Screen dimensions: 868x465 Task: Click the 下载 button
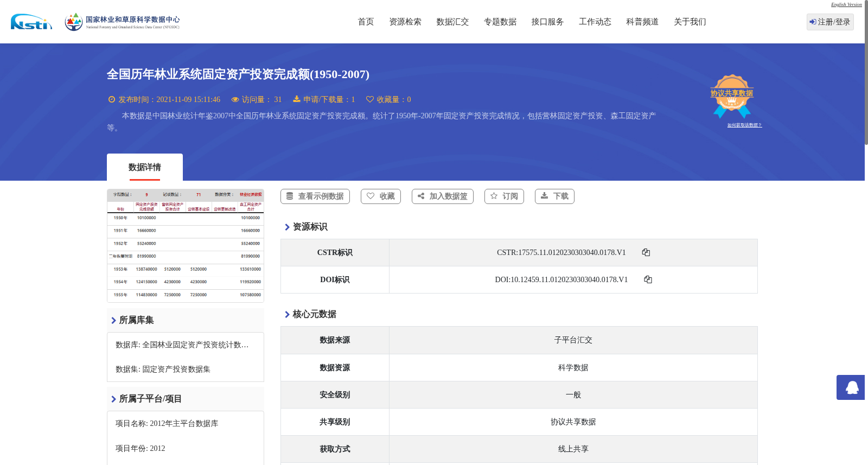(x=554, y=196)
